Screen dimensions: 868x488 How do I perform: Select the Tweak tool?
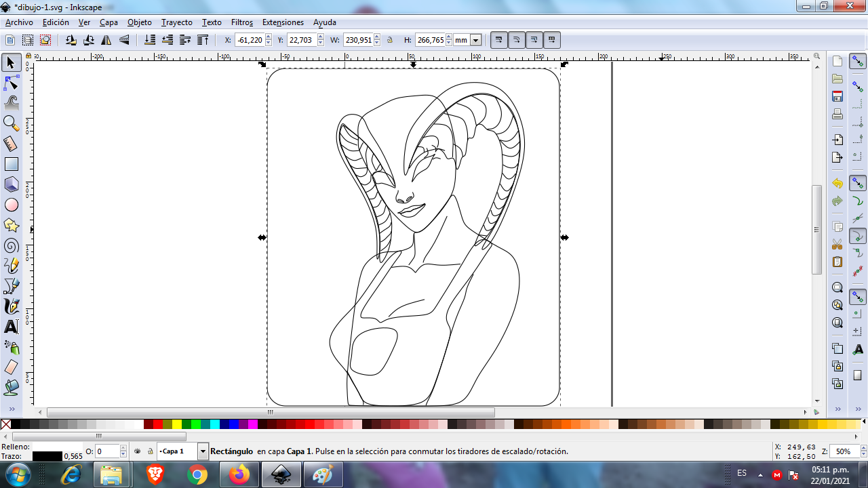11,103
